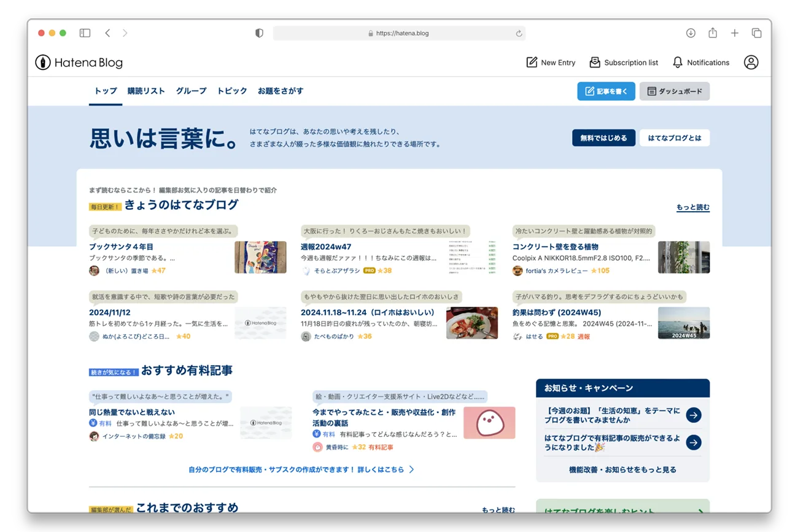Click the privacy shield icon in Safari toolbar

click(x=259, y=33)
